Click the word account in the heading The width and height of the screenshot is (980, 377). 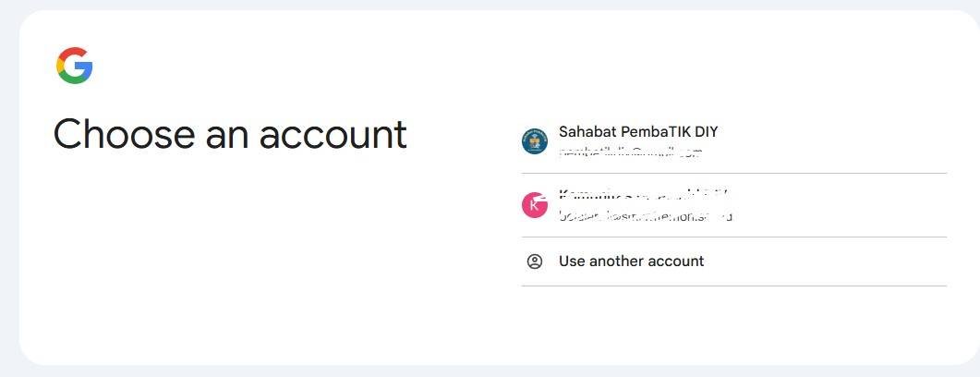click(333, 134)
